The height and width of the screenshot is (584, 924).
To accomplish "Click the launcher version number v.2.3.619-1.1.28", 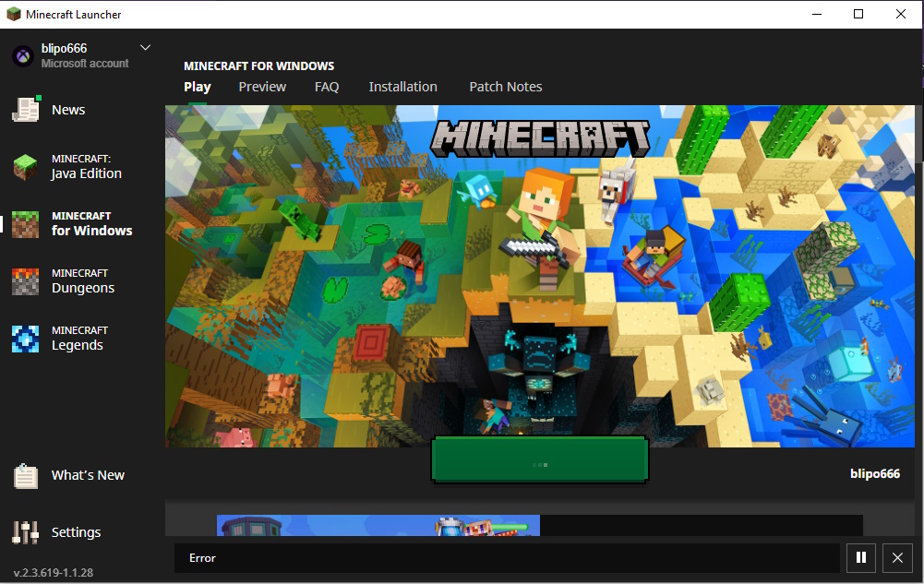I will (54, 573).
